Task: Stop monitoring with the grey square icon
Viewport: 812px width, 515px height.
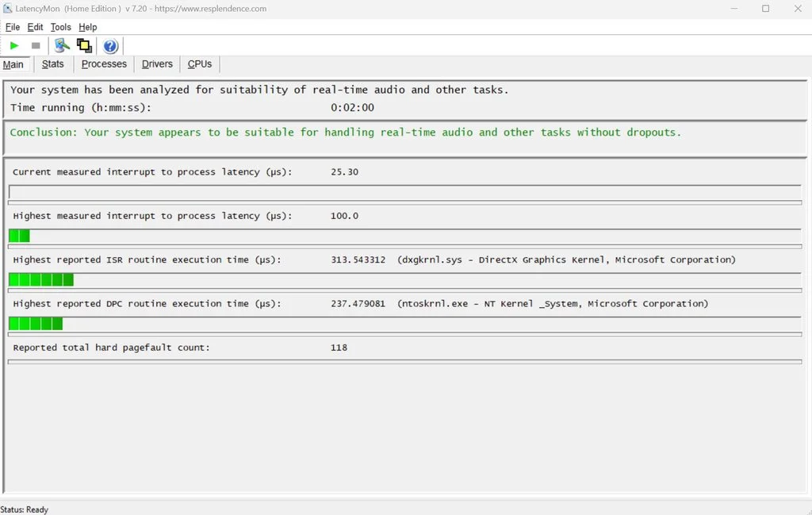Action: tap(36, 46)
